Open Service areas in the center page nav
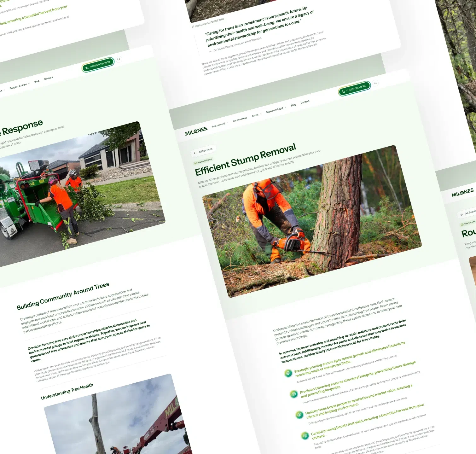 point(240,119)
